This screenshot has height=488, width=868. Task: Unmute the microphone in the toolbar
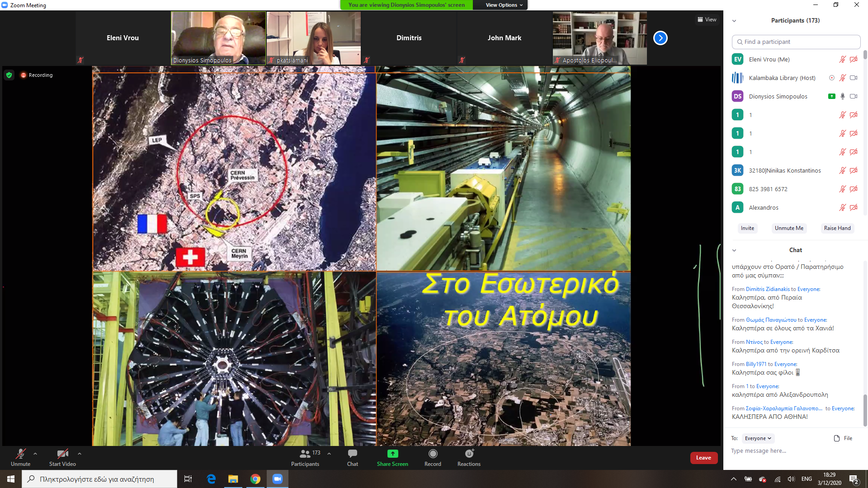tap(20, 454)
